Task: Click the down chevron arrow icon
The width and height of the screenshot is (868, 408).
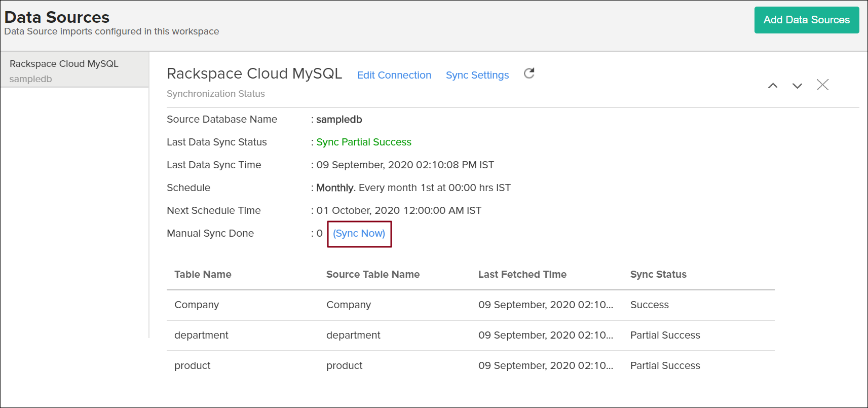Action: [797, 86]
